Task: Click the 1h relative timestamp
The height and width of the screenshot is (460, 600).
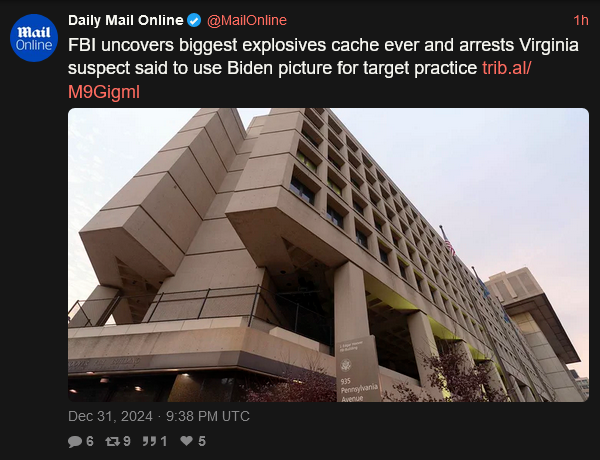Action: [580, 20]
